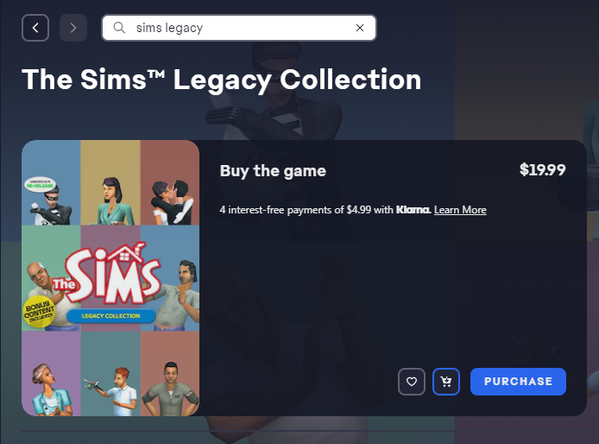This screenshot has width=599, height=444.
Task: Clear the search text with the X
Action: 359,28
